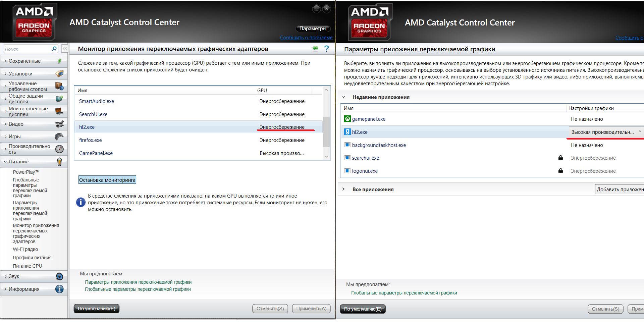Viewport: 644px width, 324px height.
Task: Click the Общие задачи дисплея monitor icon
Action: (x=59, y=99)
